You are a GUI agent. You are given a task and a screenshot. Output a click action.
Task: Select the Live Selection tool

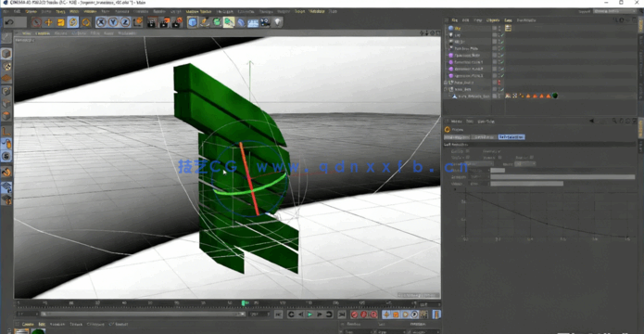click(36, 21)
